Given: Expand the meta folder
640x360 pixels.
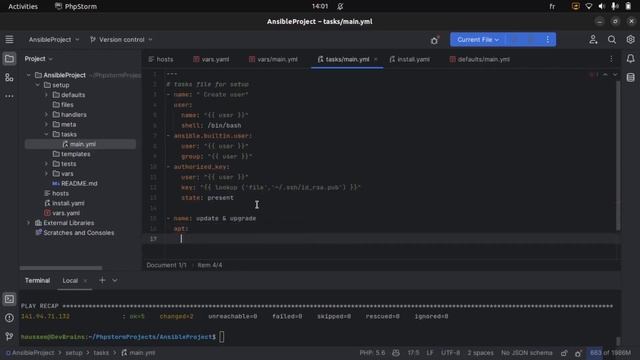Looking at the screenshot, I should coord(46,124).
